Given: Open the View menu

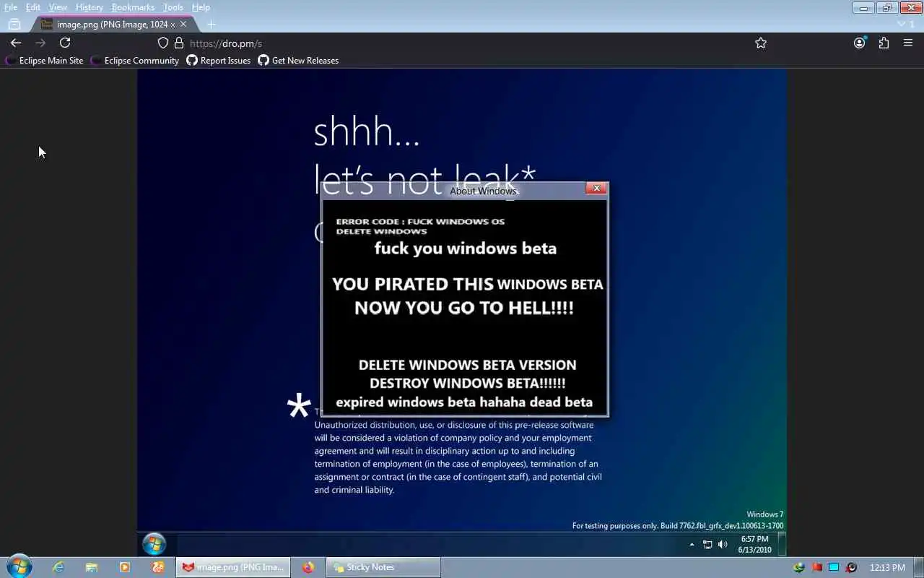Looking at the screenshot, I should [x=58, y=7].
